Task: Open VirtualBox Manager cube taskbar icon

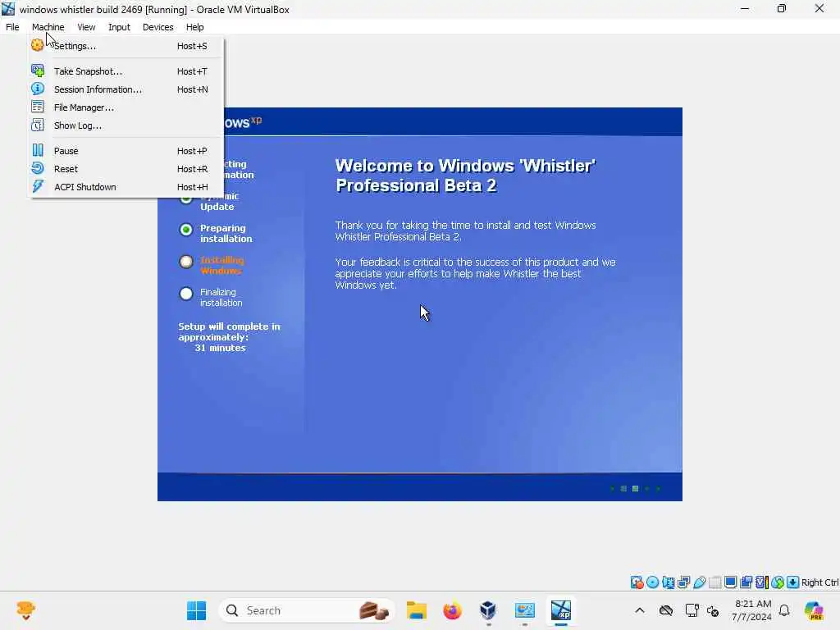Action: (x=488, y=610)
